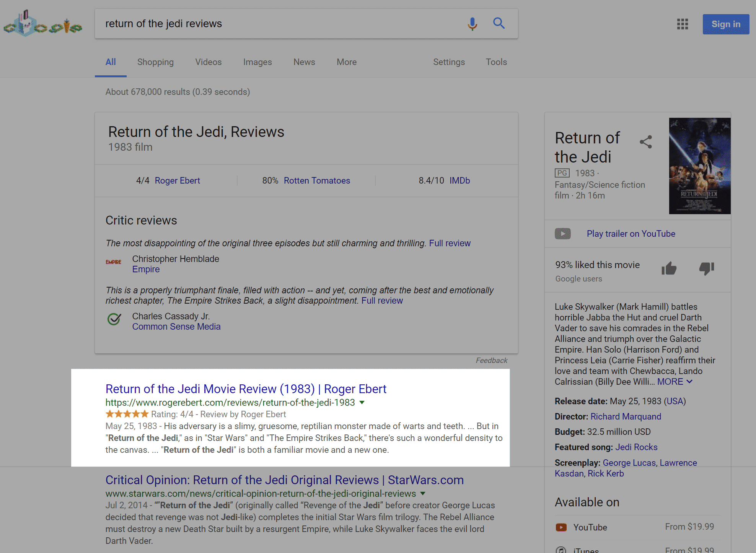Click the YouTube play trailer icon
Screen dimensions: 756x553
click(563, 234)
